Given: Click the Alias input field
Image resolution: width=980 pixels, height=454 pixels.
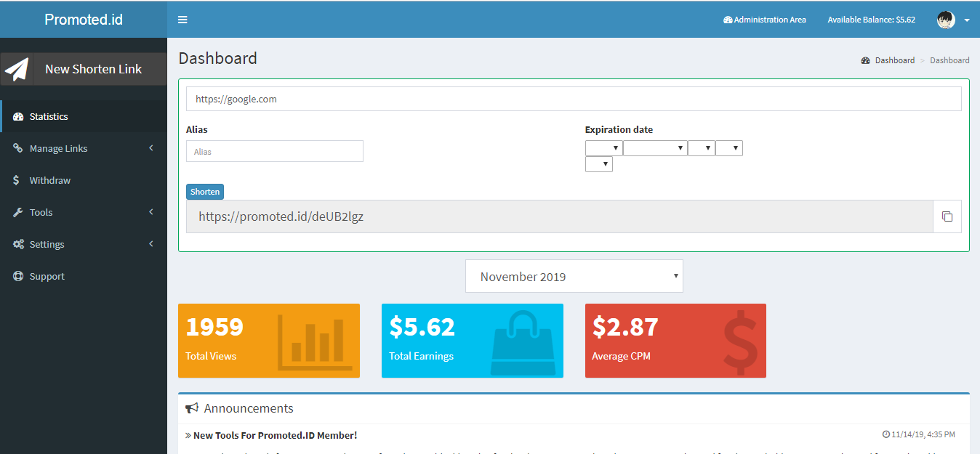Looking at the screenshot, I should pyautogui.click(x=275, y=151).
